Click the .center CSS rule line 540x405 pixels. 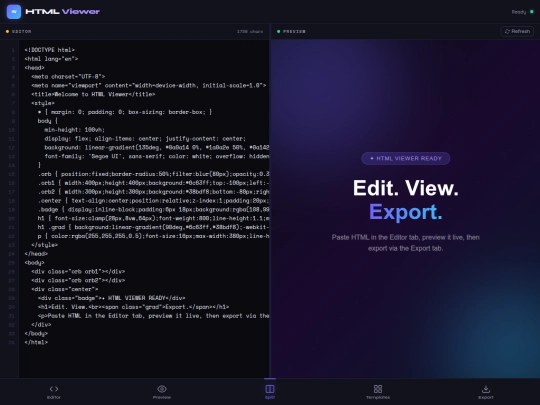pyautogui.click(x=153, y=201)
